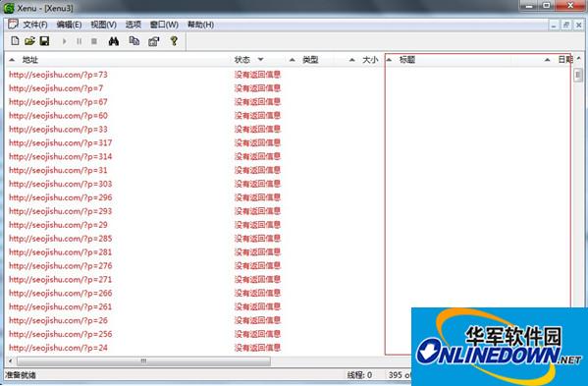Click left arrow of horizontal scrollbar
Viewport: 588px width, 386px height.
coord(10,361)
